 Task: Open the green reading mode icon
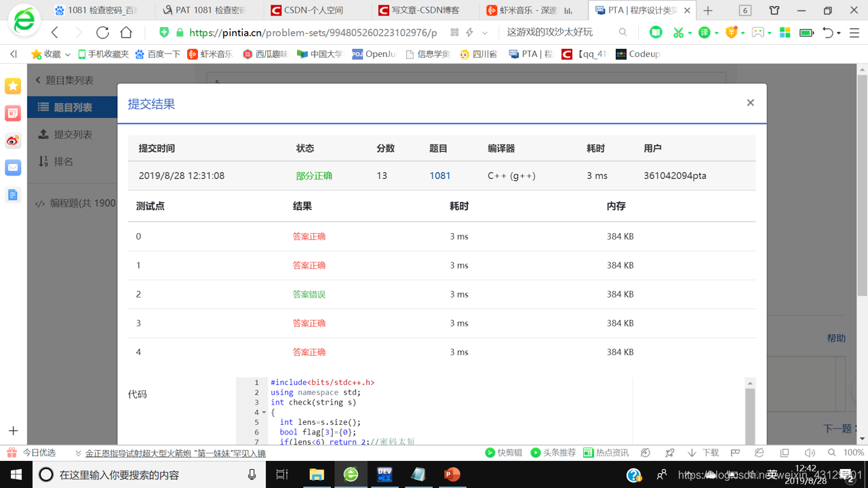tap(656, 32)
